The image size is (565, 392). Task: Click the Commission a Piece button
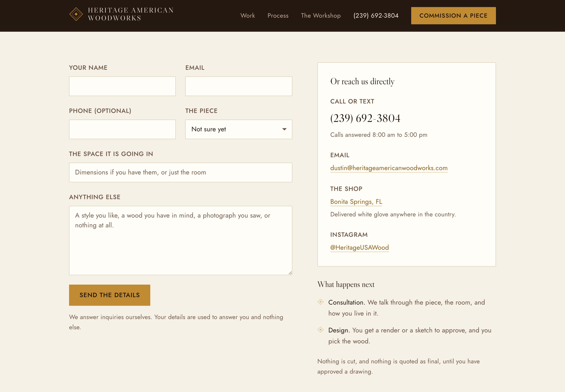tap(453, 15)
